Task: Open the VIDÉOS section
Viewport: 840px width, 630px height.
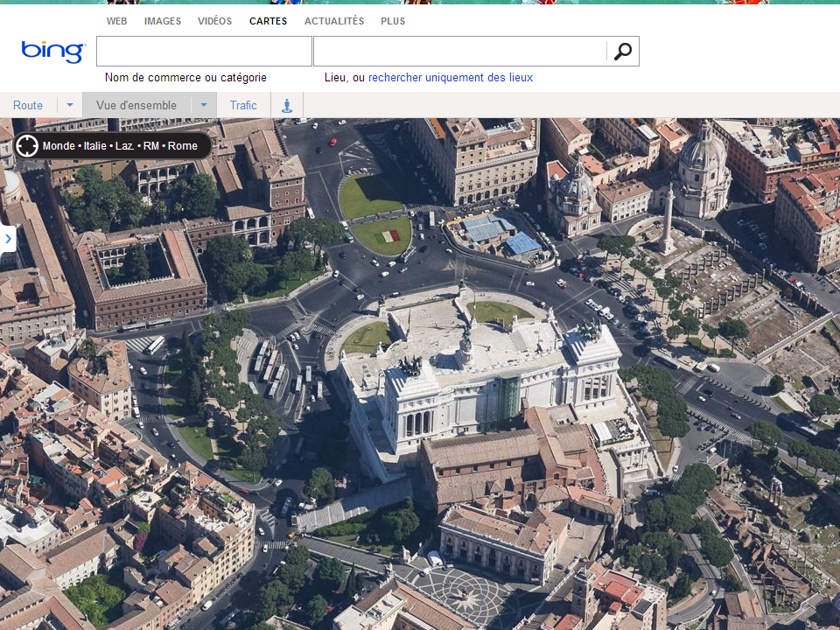Action: 214,21
